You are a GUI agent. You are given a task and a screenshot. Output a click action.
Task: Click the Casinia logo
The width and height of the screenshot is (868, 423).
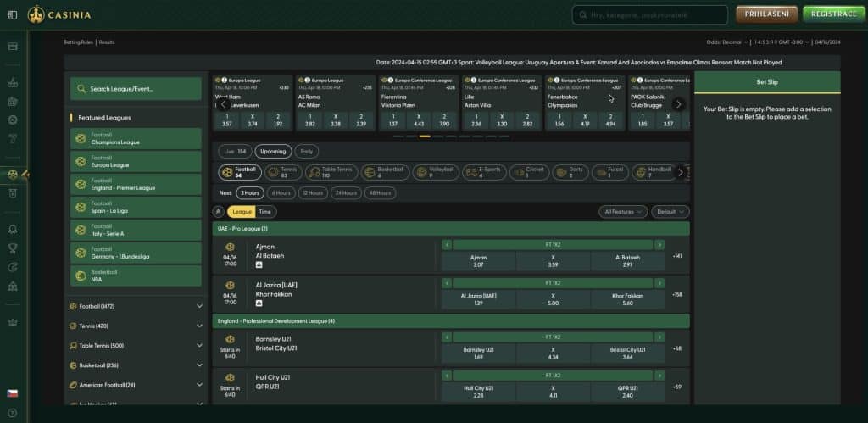tap(59, 14)
